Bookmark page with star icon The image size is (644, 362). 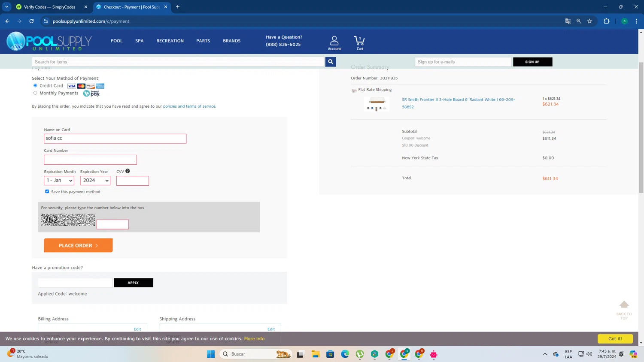coord(589,21)
